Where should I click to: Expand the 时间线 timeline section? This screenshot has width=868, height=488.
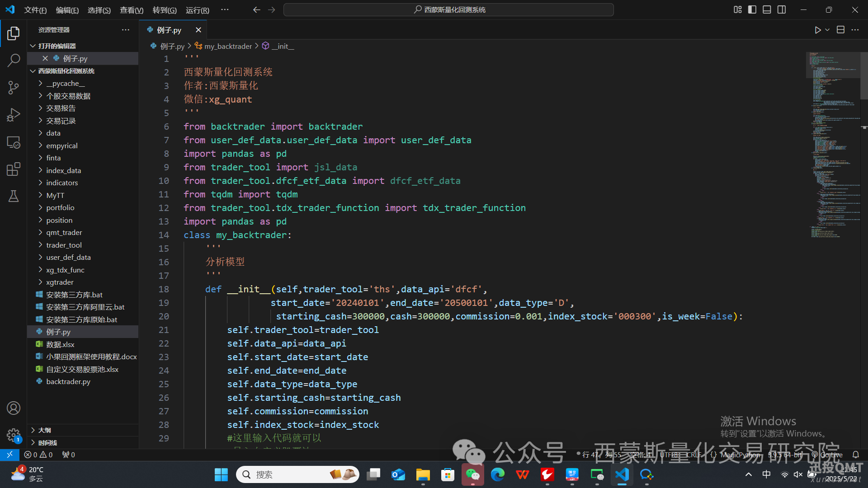point(83,443)
